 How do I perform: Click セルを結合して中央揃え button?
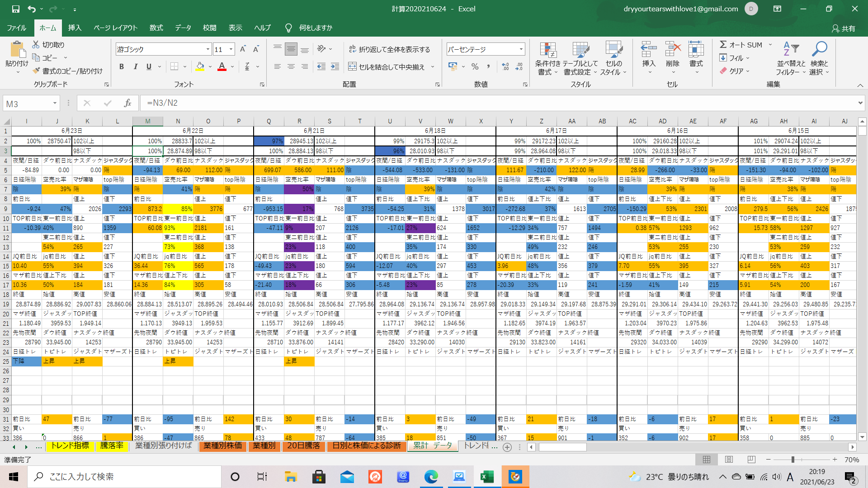(x=387, y=67)
